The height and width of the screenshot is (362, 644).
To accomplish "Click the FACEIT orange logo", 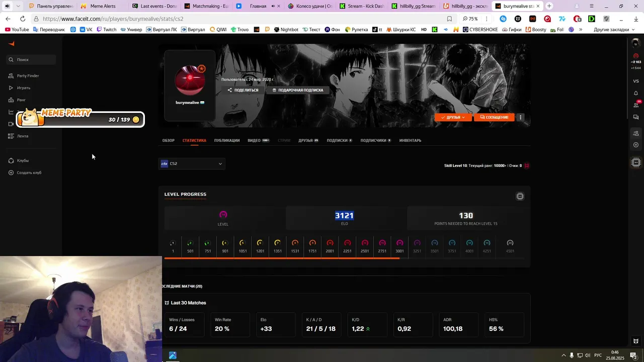I will [x=11, y=44].
